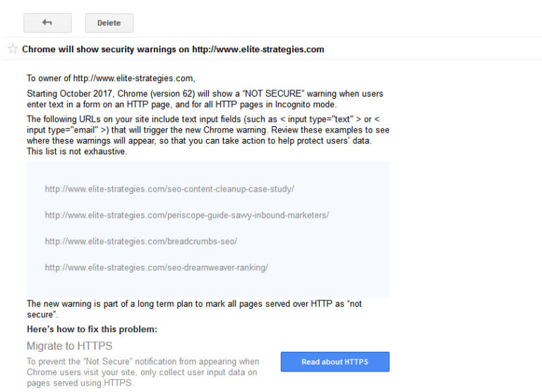Open the breadcrumbs-seo URL

click(x=140, y=241)
